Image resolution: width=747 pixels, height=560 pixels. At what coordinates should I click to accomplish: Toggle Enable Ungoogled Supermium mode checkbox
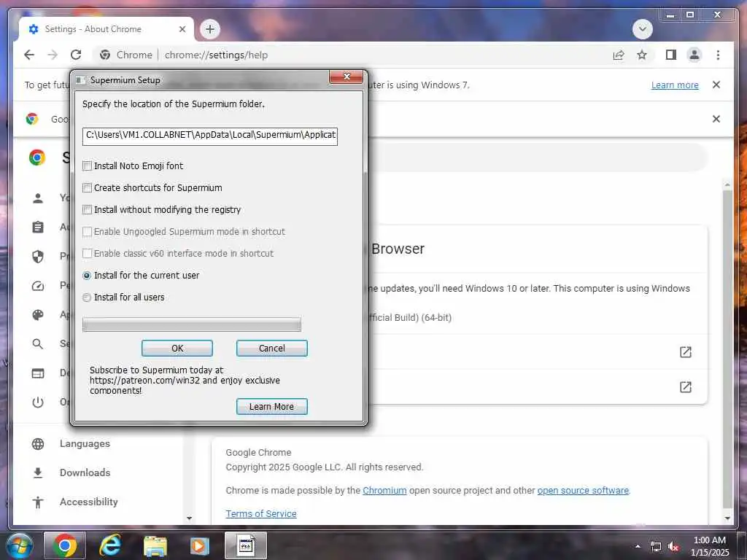click(88, 231)
